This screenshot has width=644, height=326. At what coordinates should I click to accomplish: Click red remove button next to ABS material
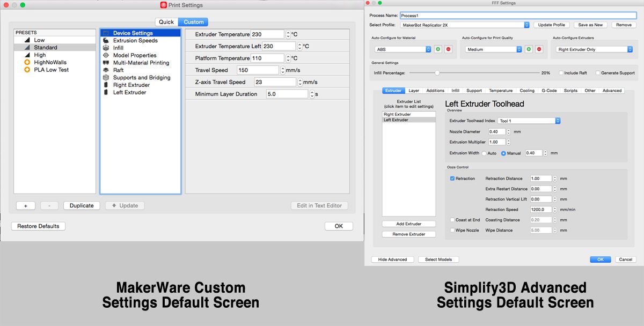(x=448, y=49)
